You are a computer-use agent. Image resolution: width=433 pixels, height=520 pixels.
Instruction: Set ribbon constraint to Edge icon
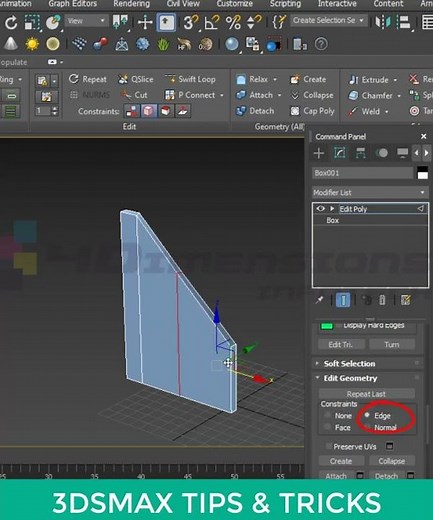[x=149, y=111]
